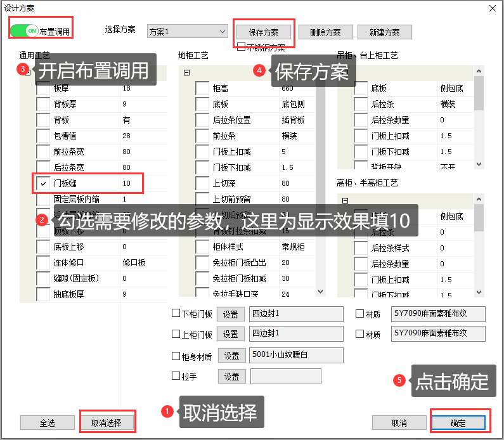Click the 全选 button
This screenshot has height=440, width=504.
(48, 422)
